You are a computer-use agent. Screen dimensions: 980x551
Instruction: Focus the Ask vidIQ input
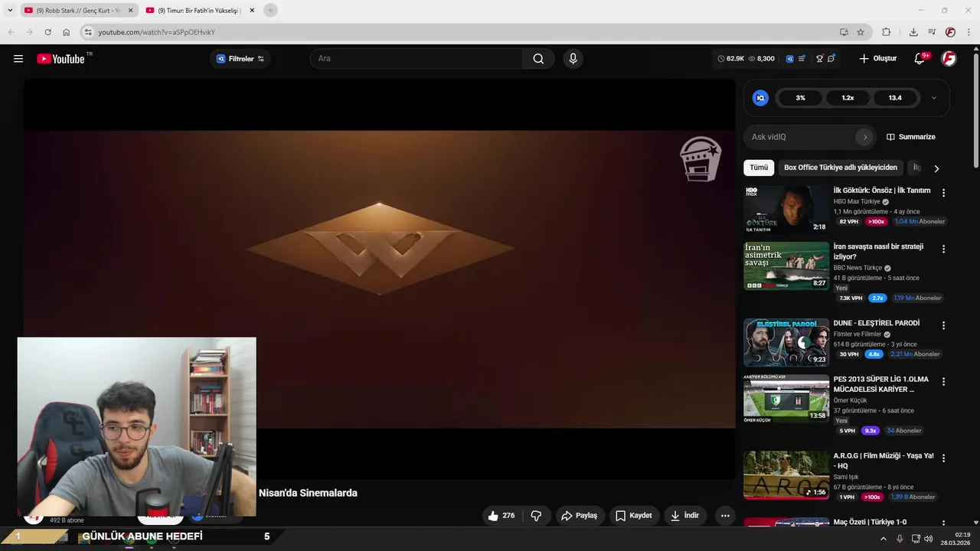coord(800,137)
